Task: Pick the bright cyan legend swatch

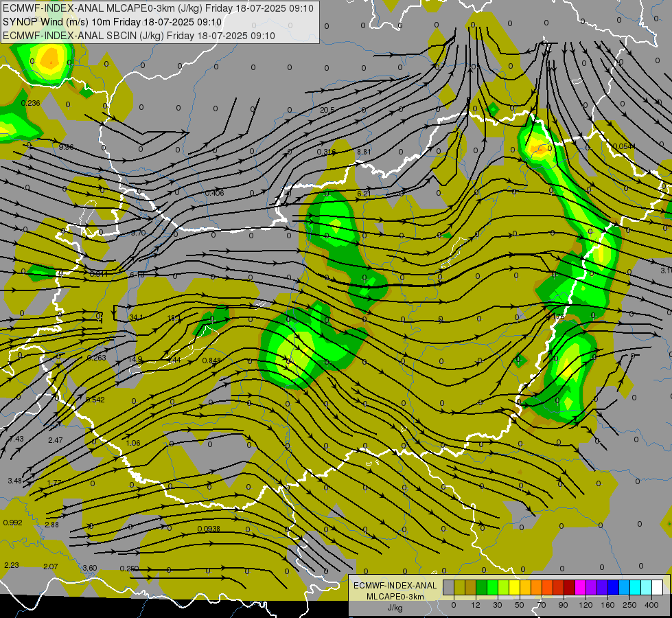Action: 636,587
